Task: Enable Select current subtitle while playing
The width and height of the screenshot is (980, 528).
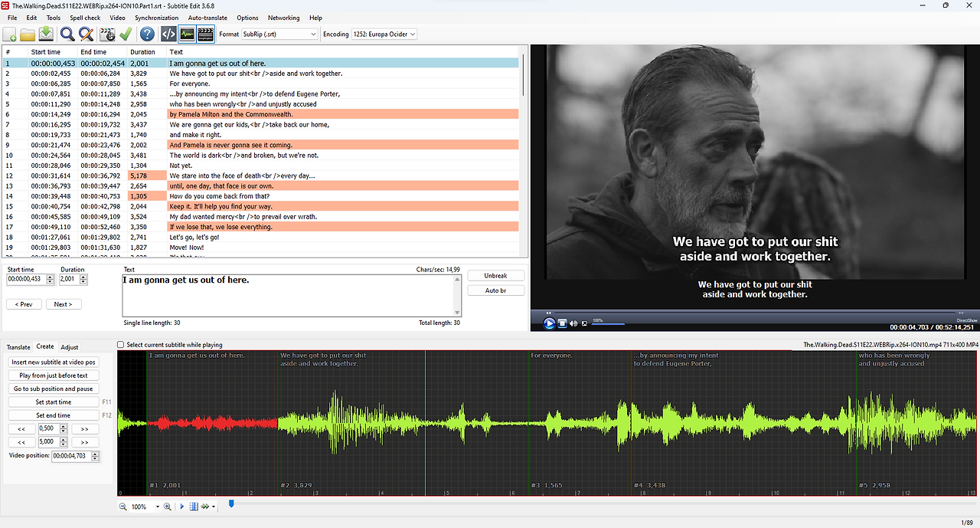Action: [121, 345]
